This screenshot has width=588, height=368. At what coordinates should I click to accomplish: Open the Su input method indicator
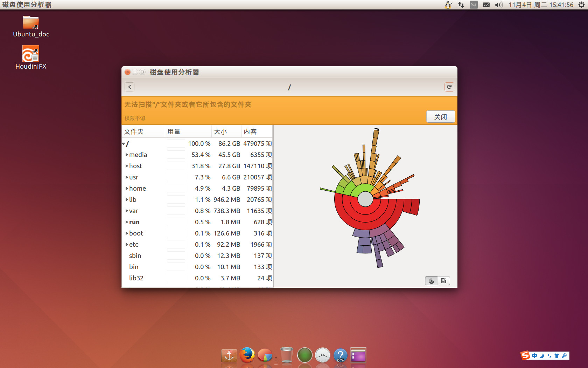(474, 5)
